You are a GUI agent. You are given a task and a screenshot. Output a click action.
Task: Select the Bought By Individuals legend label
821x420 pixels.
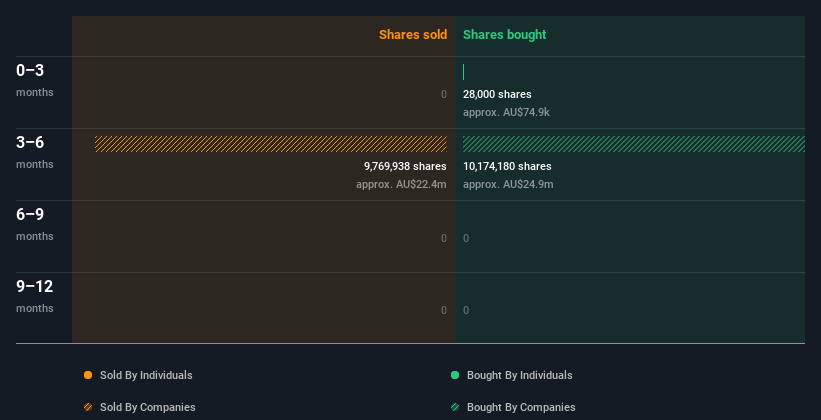pyautogui.click(x=519, y=375)
